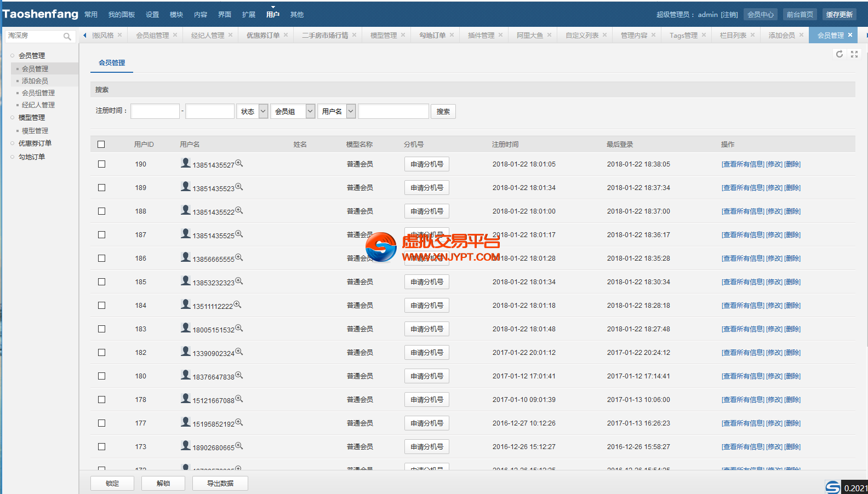The image size is (868, 494).
Task: Select the checkbox for user ID 185
Action: pyautogui.click(x=101, y=282)
